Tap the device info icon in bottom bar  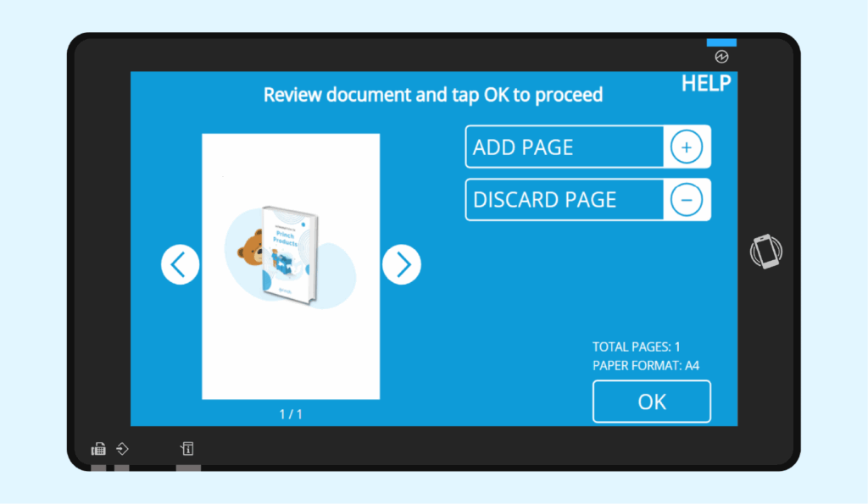[x=186, y=448]
